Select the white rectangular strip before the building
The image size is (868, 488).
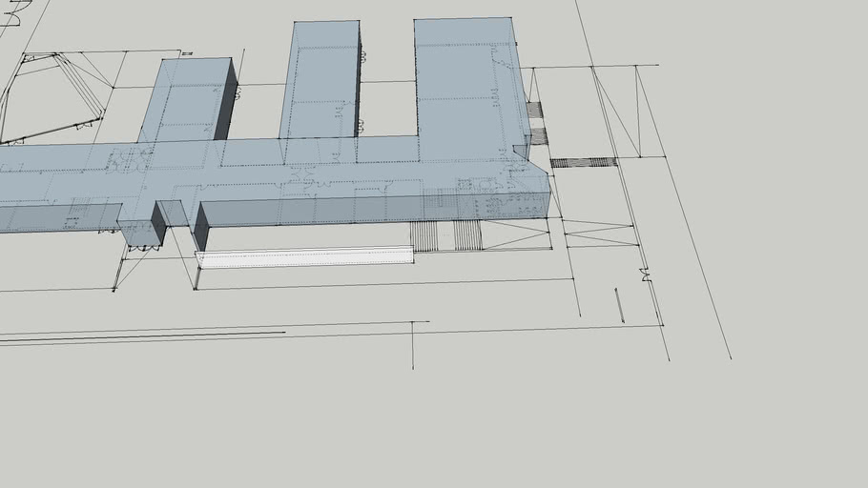(305, 256)
